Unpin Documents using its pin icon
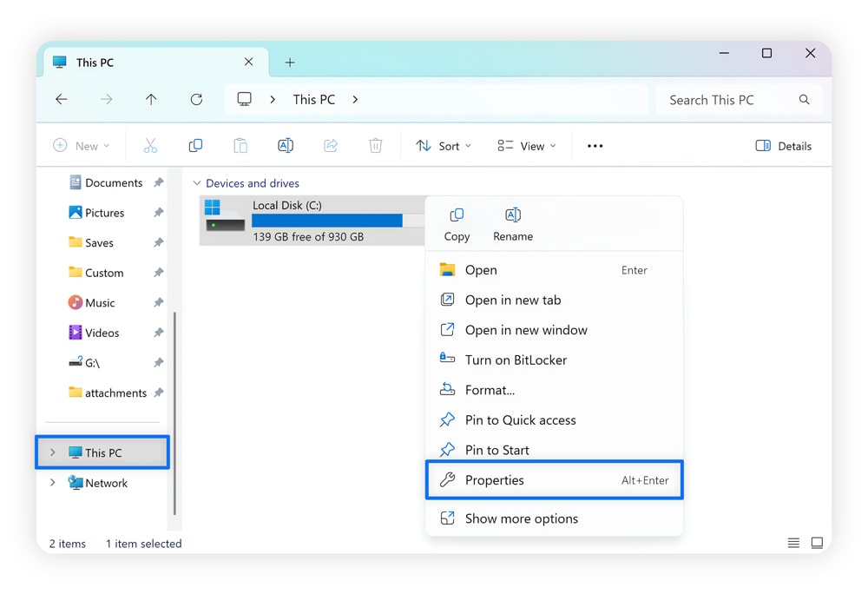Image resolution: width=868 pixels, height=594 pixels. coord(158,183)
